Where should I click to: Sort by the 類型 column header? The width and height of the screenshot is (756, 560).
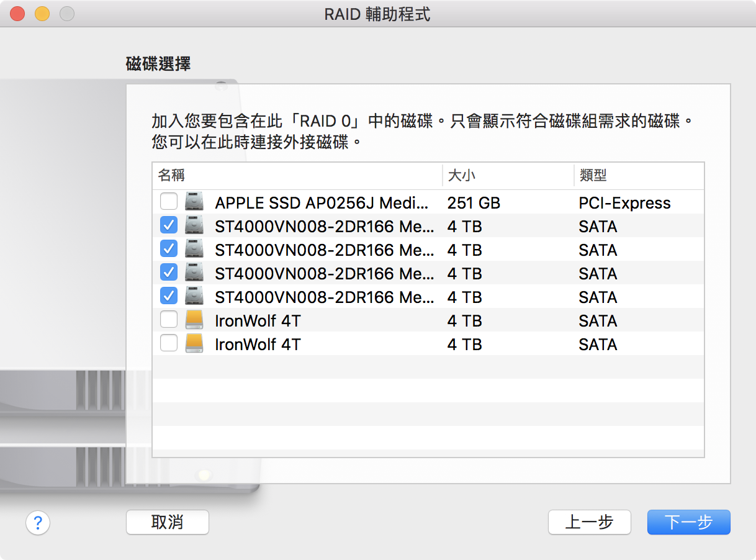(x=638, y=175)
